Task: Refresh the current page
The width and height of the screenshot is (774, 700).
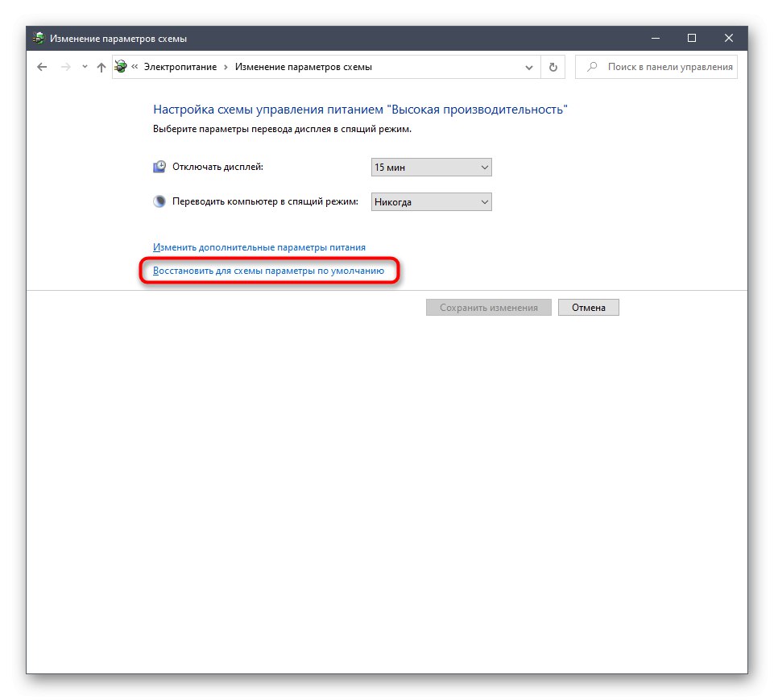Action: (553, 67)
